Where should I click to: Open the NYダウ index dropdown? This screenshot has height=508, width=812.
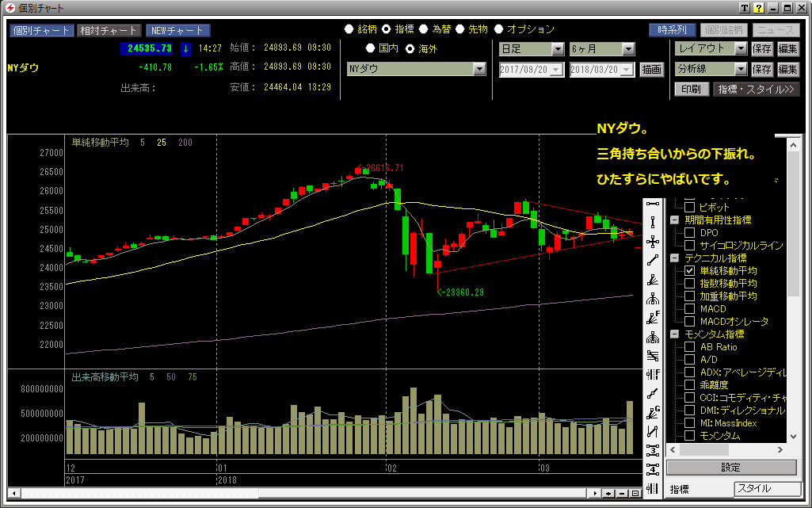click(479, 68)
